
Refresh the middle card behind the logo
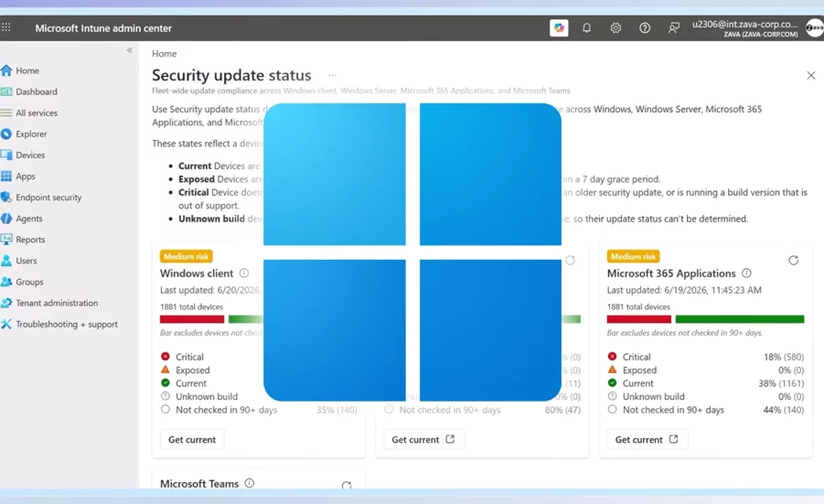click(x=570, y=260)
